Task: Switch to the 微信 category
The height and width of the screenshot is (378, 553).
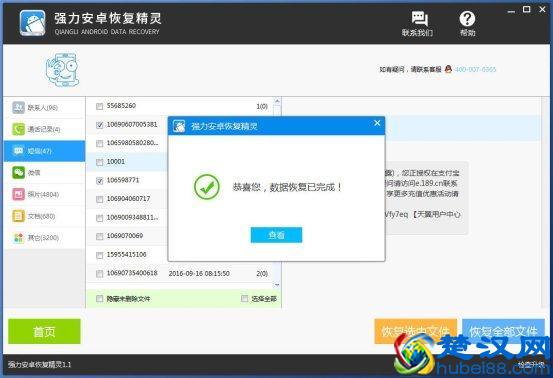Action: click(x=44, y=173)
